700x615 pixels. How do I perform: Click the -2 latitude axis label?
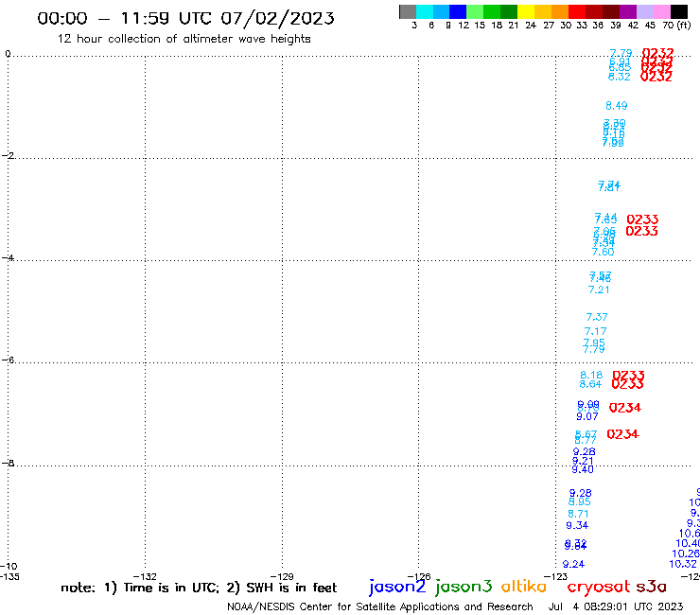pos(8,155)
